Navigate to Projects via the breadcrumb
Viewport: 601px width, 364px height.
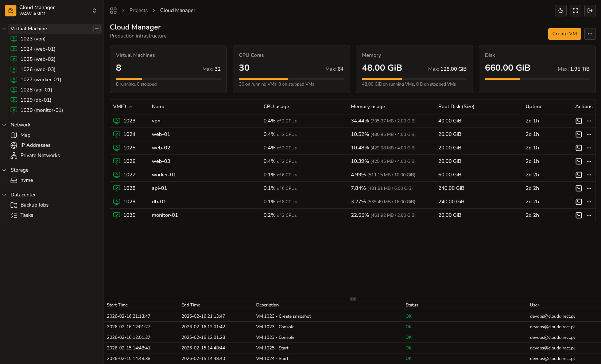(x=139, y=10)
